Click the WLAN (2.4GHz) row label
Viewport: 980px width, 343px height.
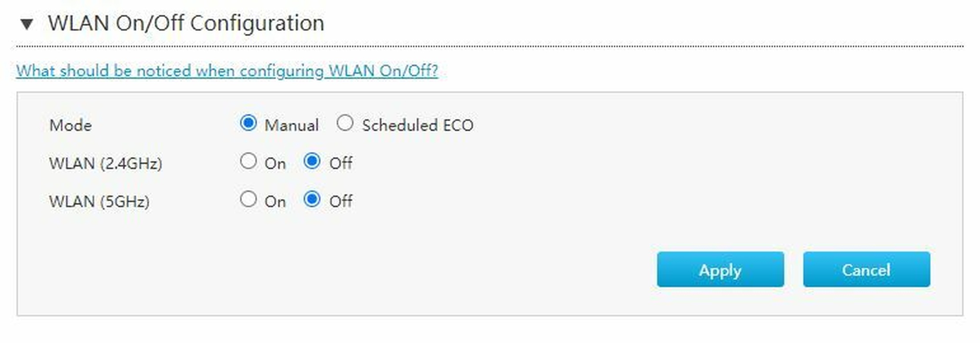coord(105,164)
